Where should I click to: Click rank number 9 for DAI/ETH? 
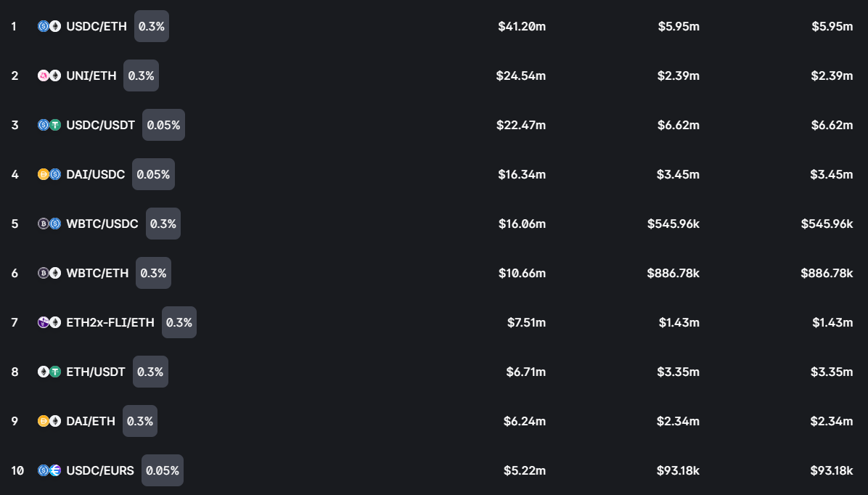coord(15,421)
